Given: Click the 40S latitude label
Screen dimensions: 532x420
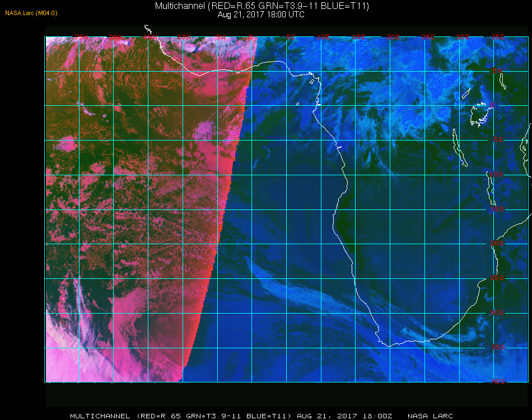Looking at the screenshot, I should (498, 382).
